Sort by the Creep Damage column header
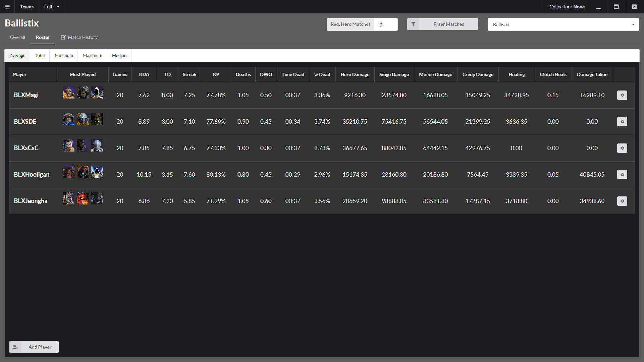Viewport: 644px width, 362px height. click(478, 74)
